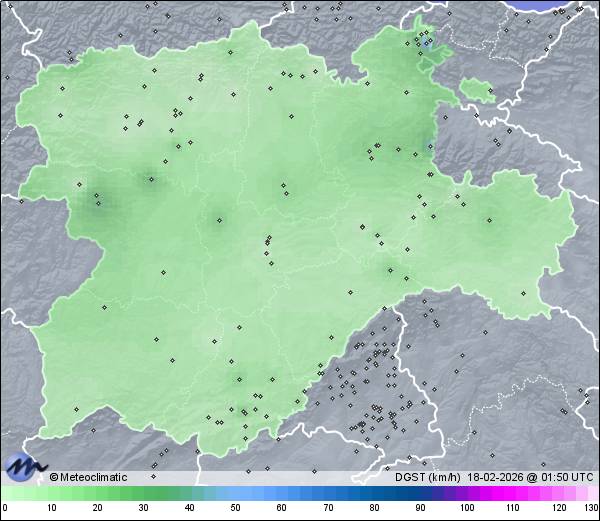Click the Meteoclimatic copyright text
Image resolution: width=600 pixels, height=521 pixels.
click(x=89, y=477)
